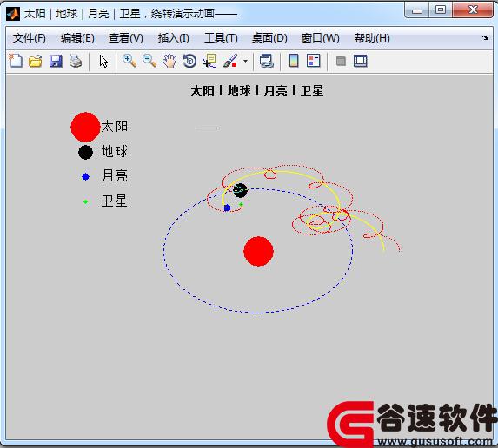Click the 月亮 legend label
The height and width of the screenshot is (448, 498).
pyautogui.click(x=115, y=175)
